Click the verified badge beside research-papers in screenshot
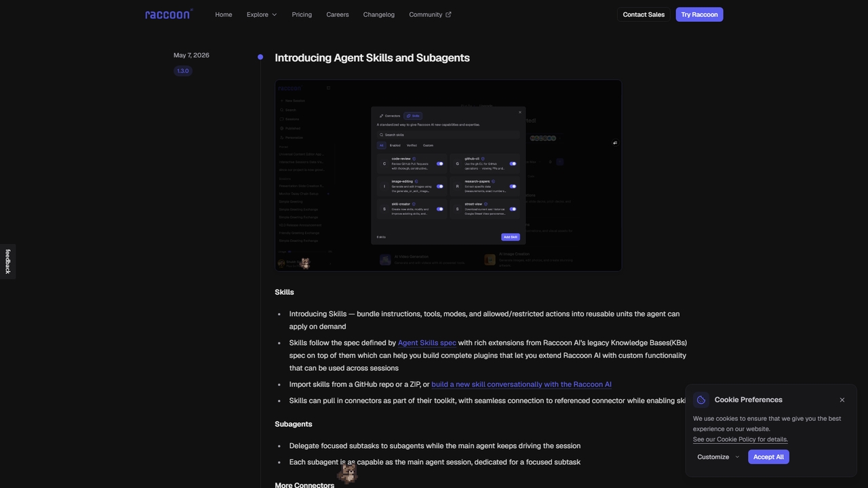 493,182
